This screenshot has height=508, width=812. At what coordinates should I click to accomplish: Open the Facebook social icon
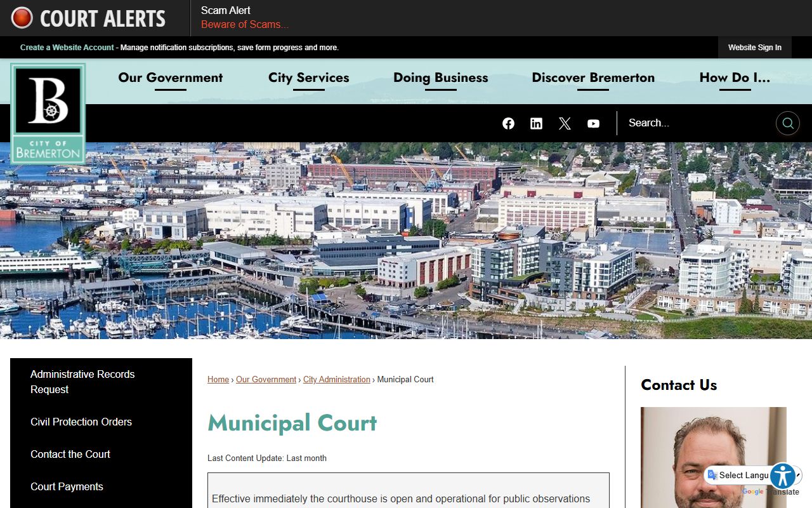508,123
